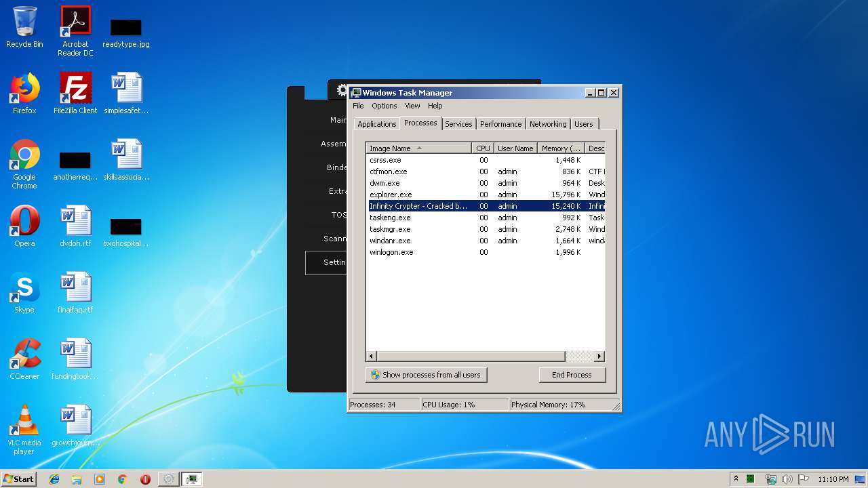Click the clock showing 11:10 PM
This screenshot has height=488, width=868.
click(x=833, y=479)
